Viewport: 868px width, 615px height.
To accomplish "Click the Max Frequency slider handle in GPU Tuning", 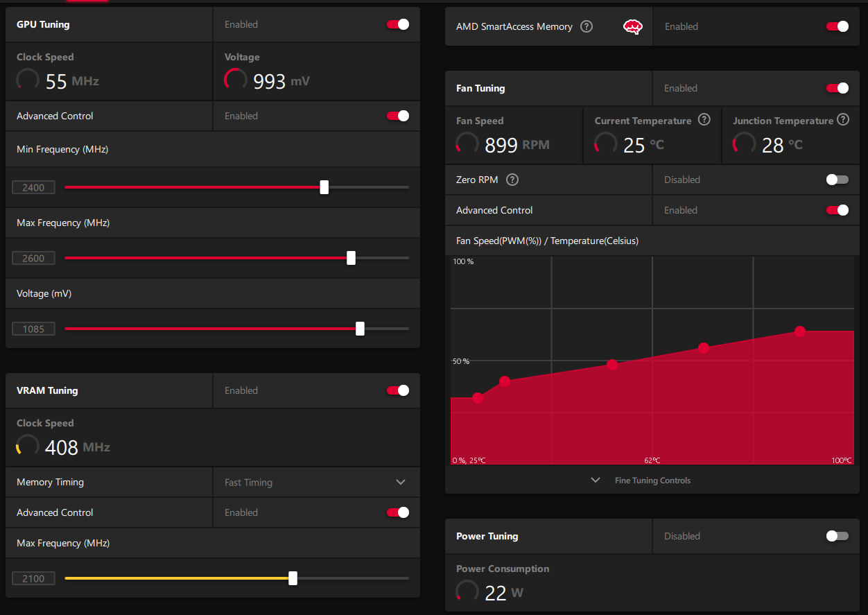I will point(351,258).
